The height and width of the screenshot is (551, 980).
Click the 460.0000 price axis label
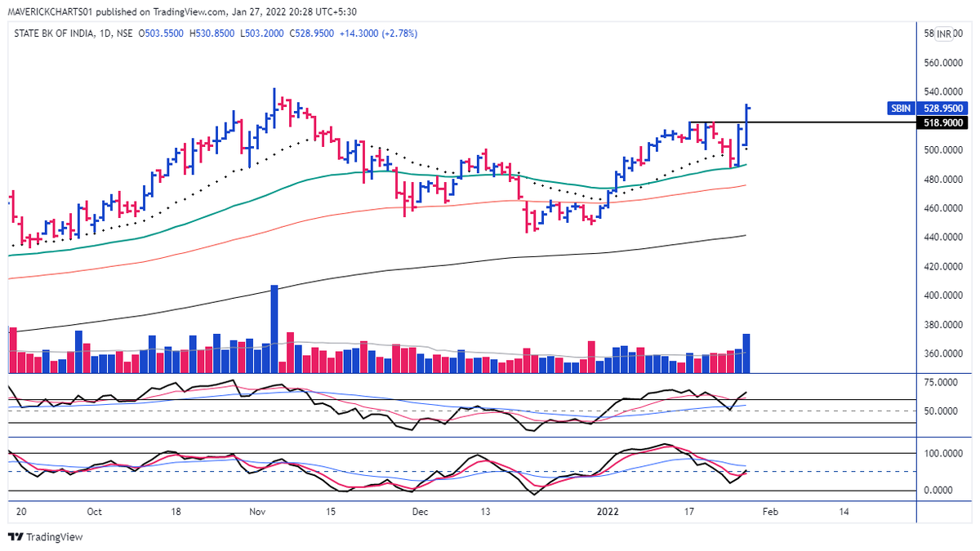click(943, 208)
